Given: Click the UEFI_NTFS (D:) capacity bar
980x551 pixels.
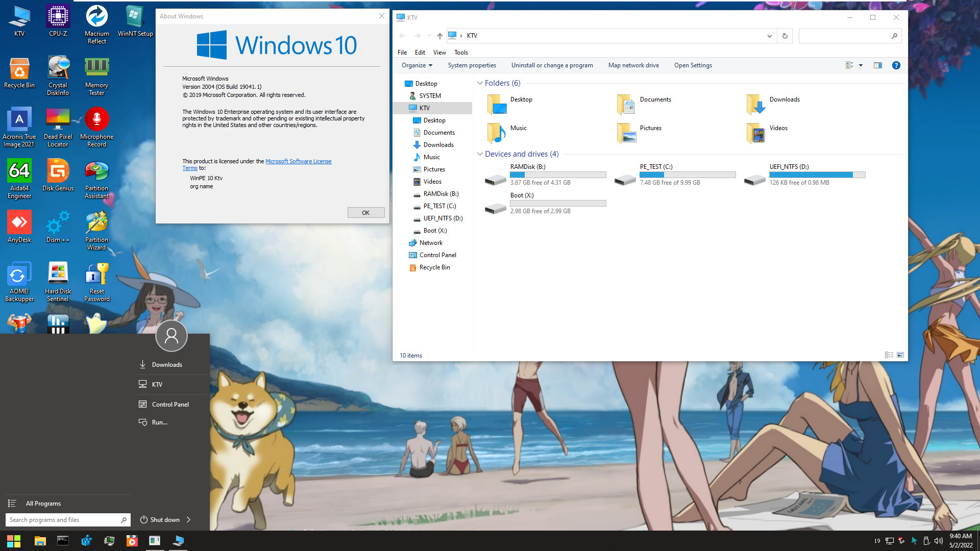Looking at the screenshot, I should 817,175.
